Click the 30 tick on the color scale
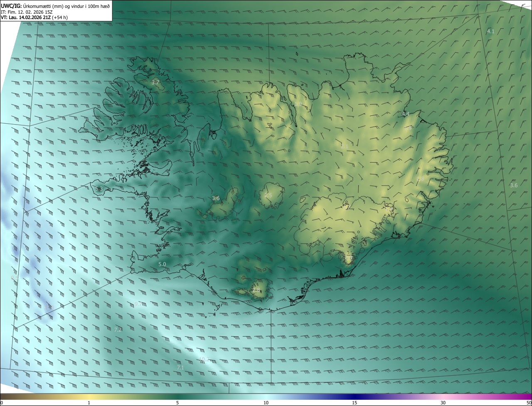This screenshot has height=406, width=532. tap(443, 403)
